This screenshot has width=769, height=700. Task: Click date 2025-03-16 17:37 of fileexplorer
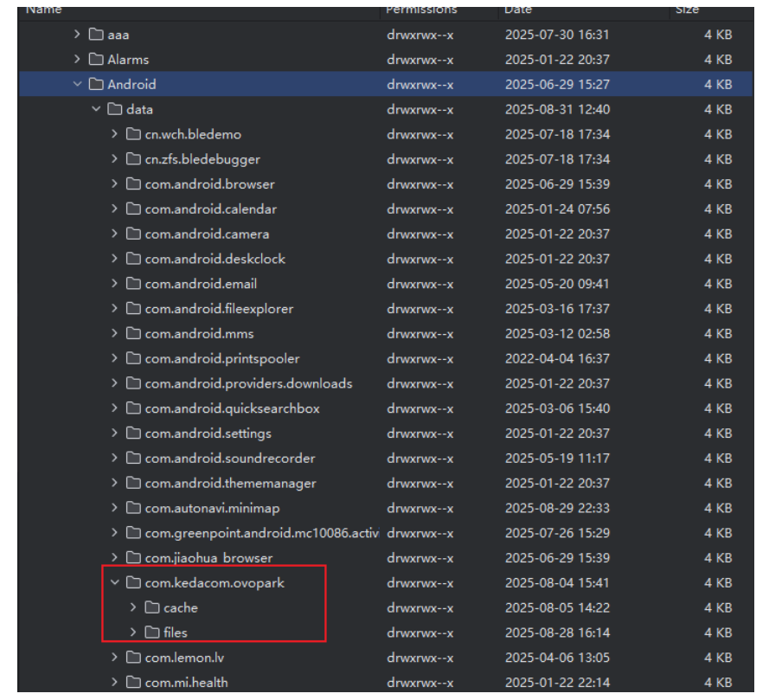pyautogui.click(x=557, y=309)
